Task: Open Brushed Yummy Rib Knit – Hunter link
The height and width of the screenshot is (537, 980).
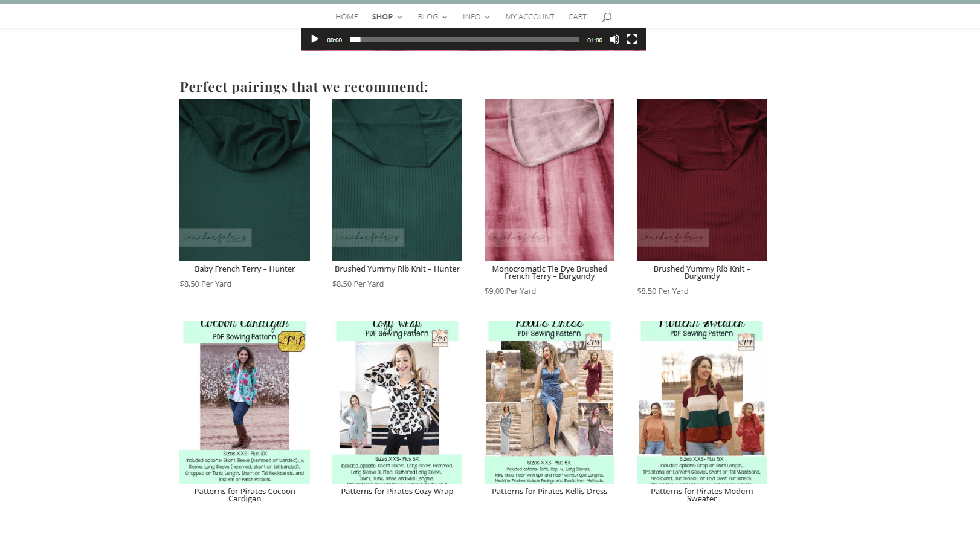Action: 397,269
